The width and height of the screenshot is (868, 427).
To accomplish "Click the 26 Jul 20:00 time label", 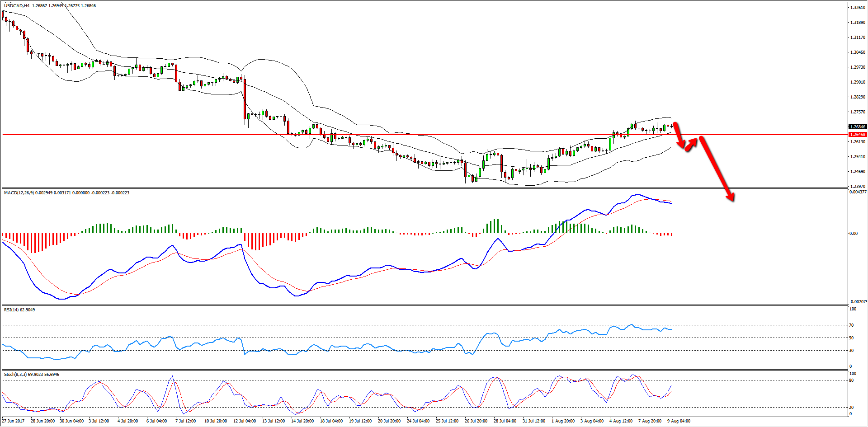I will [x=476, y=421].
